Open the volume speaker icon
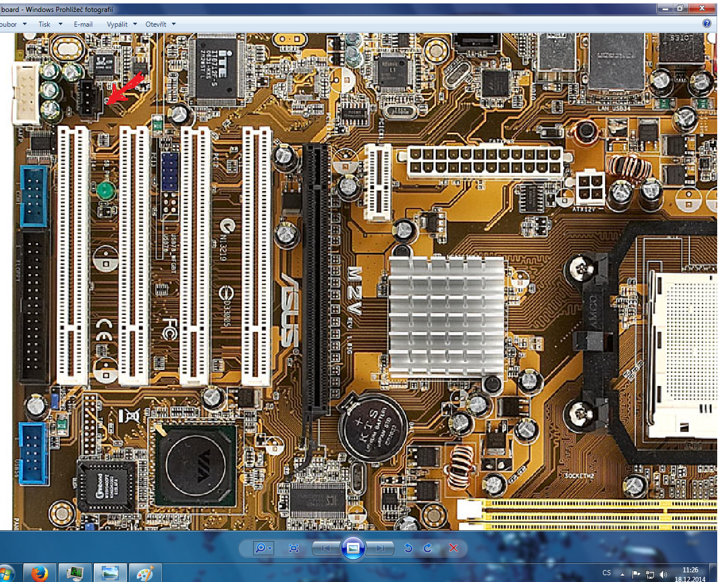The width and height of the screenshot is (728, 582). [663, 574]
